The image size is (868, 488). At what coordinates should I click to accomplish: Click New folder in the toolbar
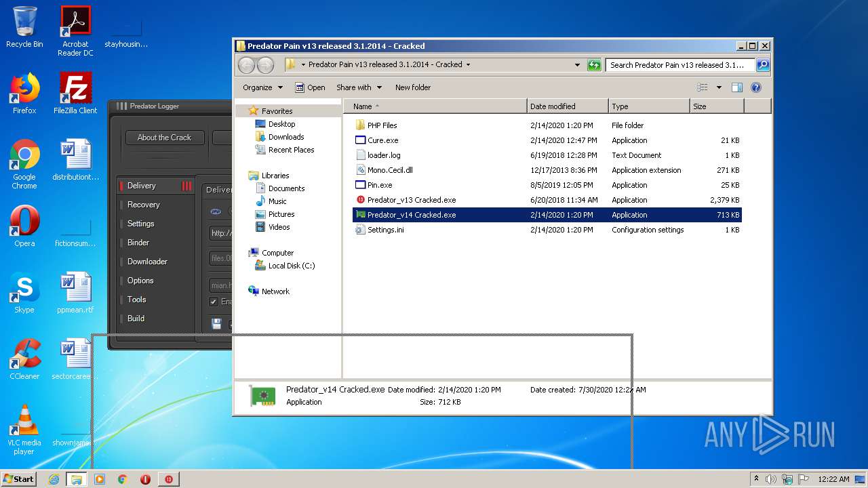[413, 87]
